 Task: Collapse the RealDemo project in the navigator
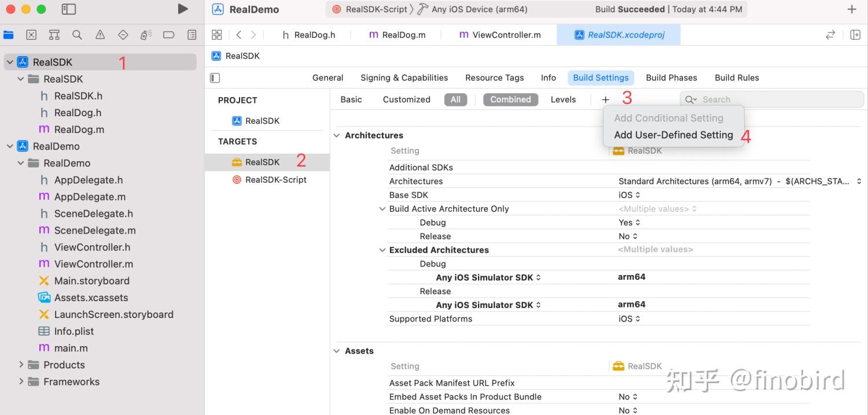10,146
